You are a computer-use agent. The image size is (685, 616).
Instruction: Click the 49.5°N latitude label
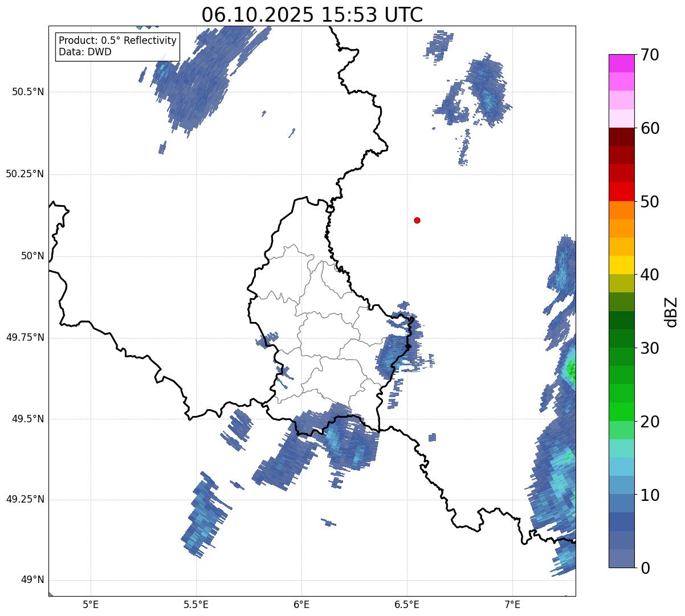[28, 419]
